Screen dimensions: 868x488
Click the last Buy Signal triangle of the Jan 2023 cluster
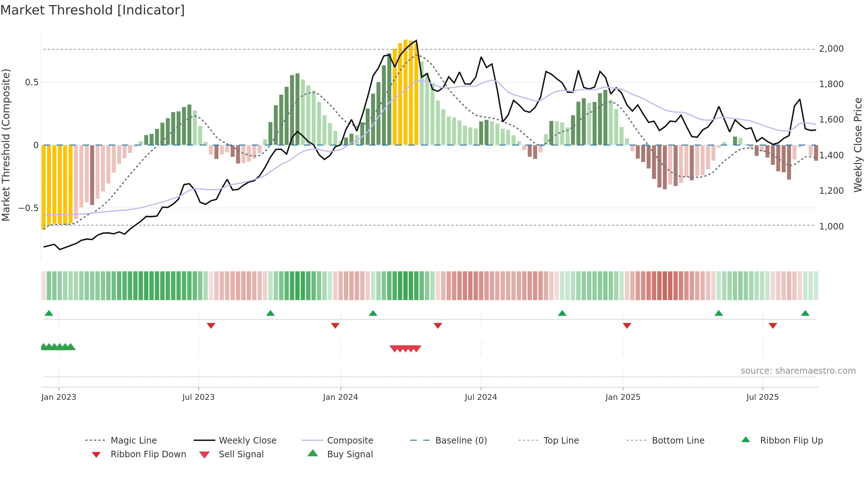pyautogui.click(x=71, y=347)
